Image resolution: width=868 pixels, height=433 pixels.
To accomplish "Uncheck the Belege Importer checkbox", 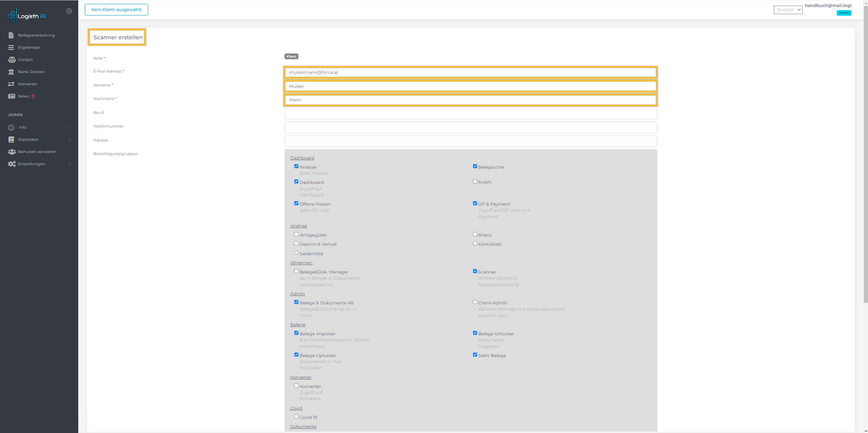I will coord(296,333).
